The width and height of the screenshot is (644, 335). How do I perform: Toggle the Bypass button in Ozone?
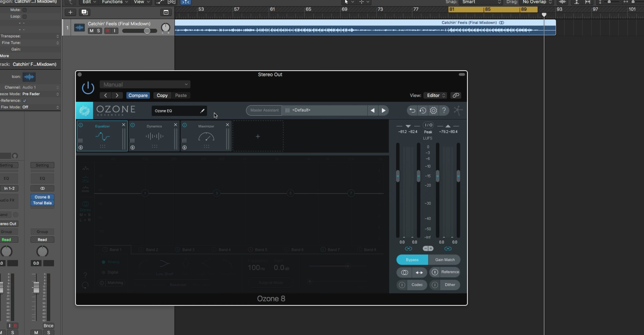pyautogui.click(x=411, y=260)
